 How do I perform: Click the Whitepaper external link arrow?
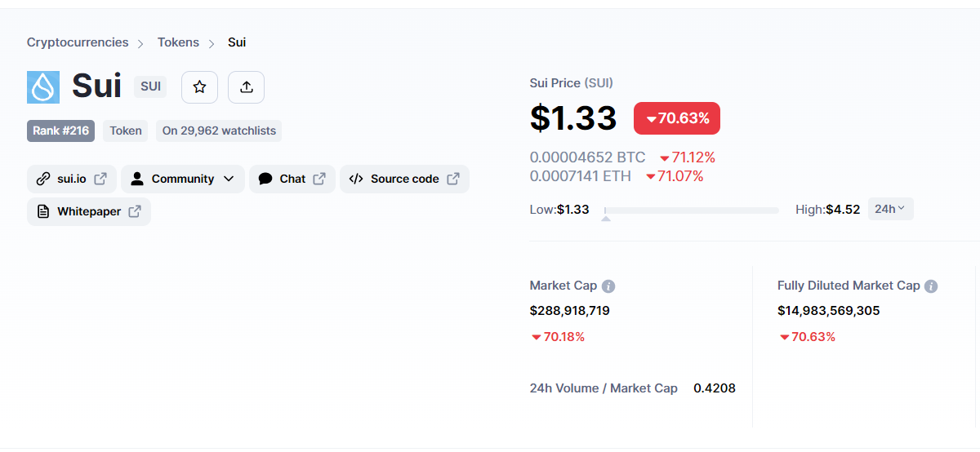pos(135,211)
